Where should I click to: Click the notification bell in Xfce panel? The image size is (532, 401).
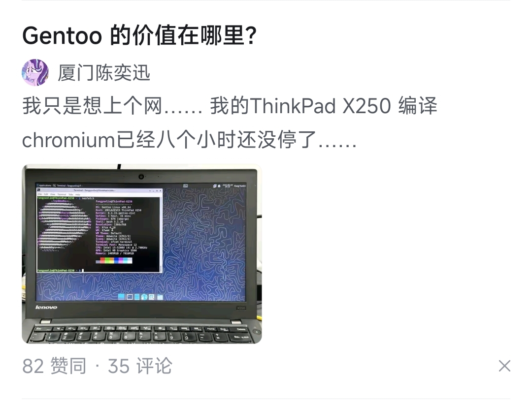(x=219, y=186)
